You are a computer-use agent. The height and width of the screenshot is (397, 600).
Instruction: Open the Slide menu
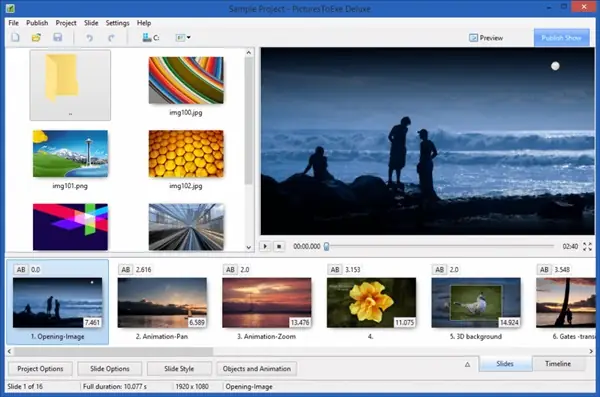(x=91, y=23)
